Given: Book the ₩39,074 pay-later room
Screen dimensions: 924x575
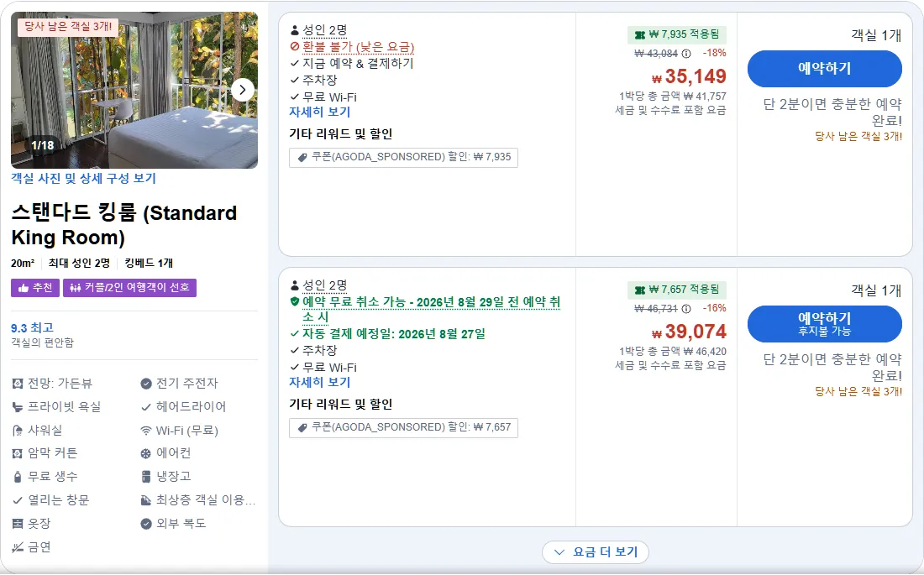Looking at the screenshot, I should [x=824, y=323].
